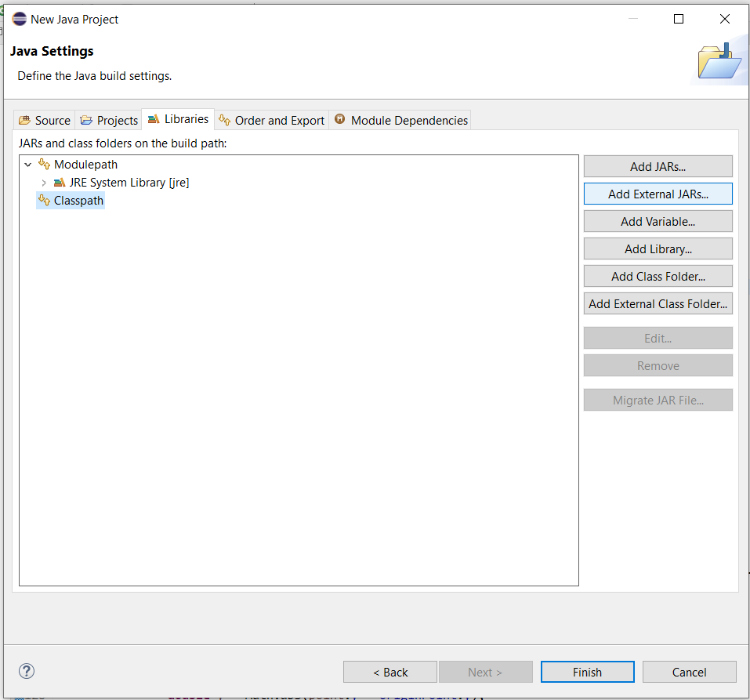Cancel the New Java Project dialog
The image size is (750, 700).
[x=689, y=672]
